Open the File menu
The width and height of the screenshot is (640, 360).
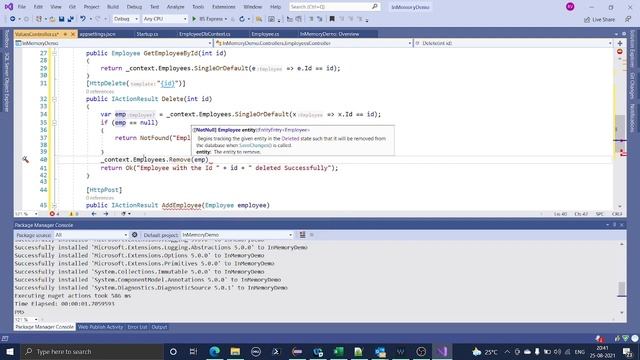[x=22, y=7]
